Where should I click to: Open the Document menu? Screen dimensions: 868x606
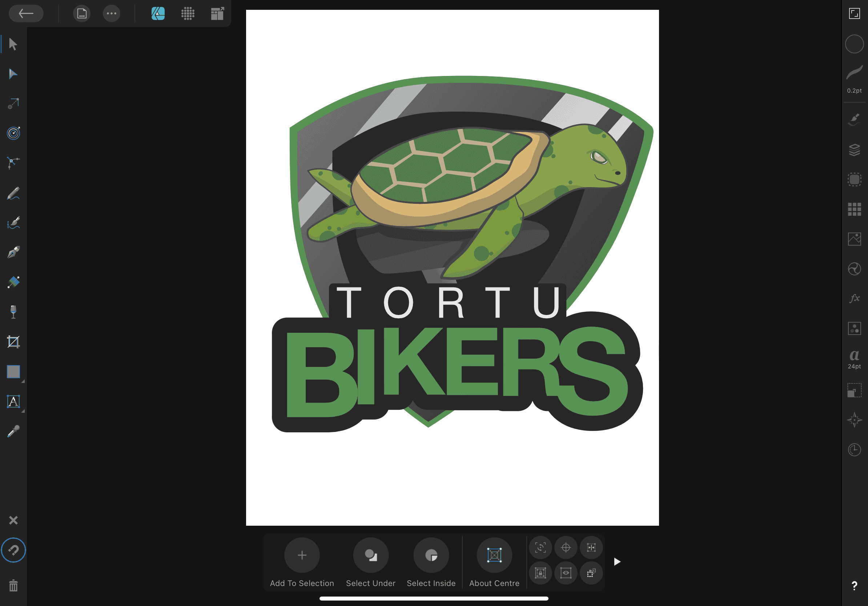82,13
